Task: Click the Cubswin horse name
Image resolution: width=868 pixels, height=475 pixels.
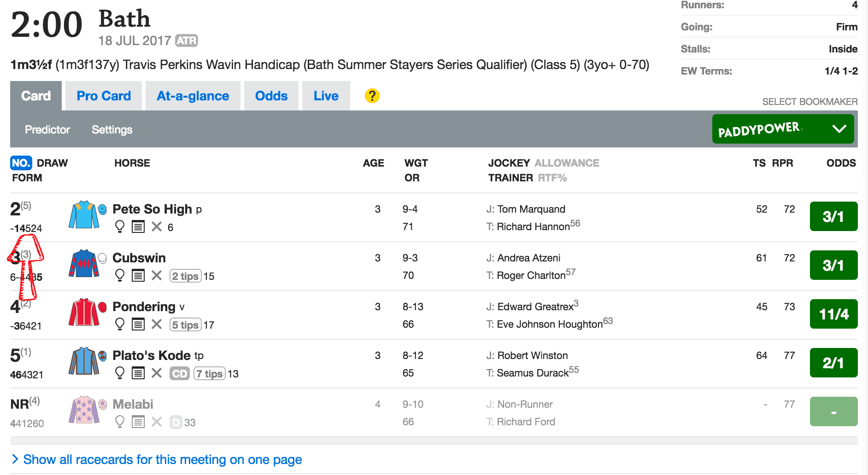Action: pyautogui.click(x=139, y=258)
